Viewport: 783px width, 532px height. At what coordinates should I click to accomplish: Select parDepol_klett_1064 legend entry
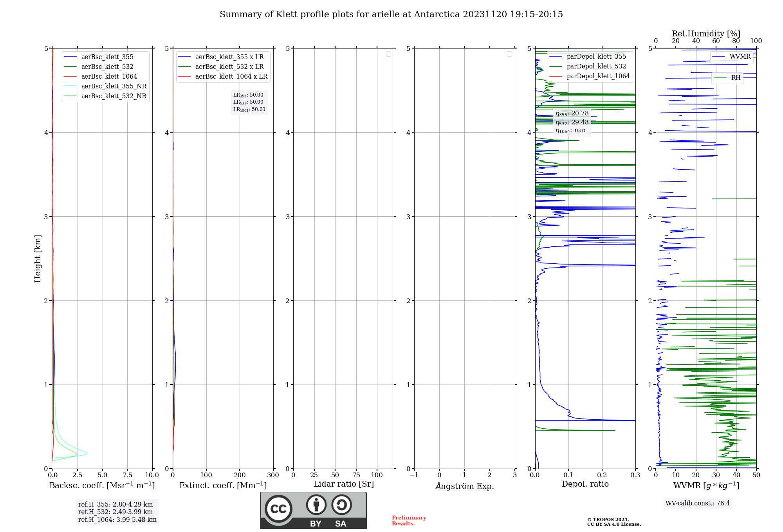[x=590, y=76]
